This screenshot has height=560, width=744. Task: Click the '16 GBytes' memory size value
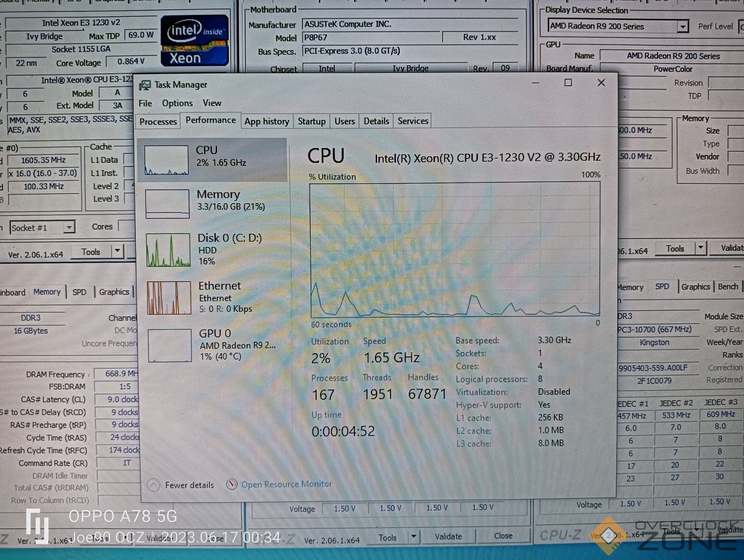(31, 331)
